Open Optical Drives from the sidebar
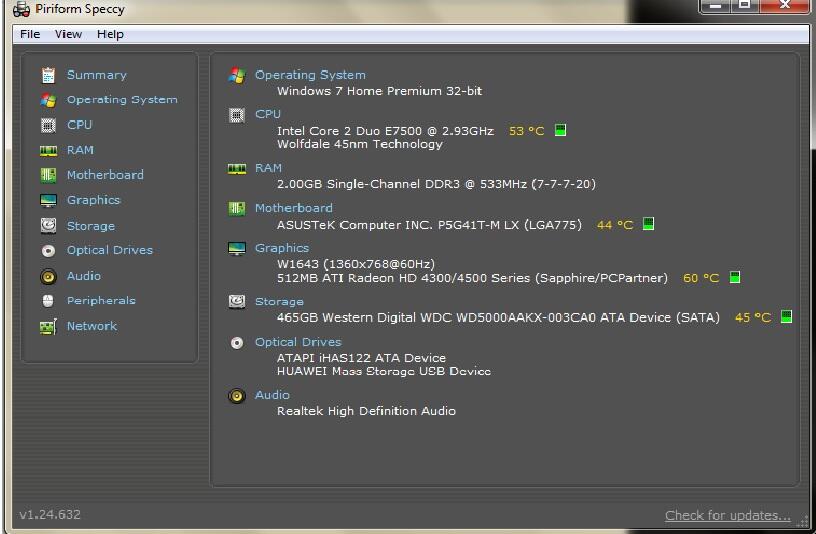Image resolution: width=816 pixels, height=534 pixels. point(110,250)
